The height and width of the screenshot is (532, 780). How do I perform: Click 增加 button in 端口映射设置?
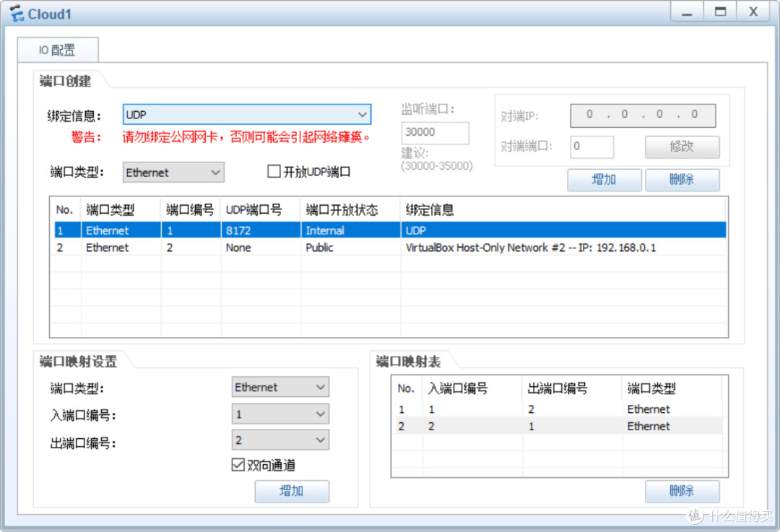point(292,492)
